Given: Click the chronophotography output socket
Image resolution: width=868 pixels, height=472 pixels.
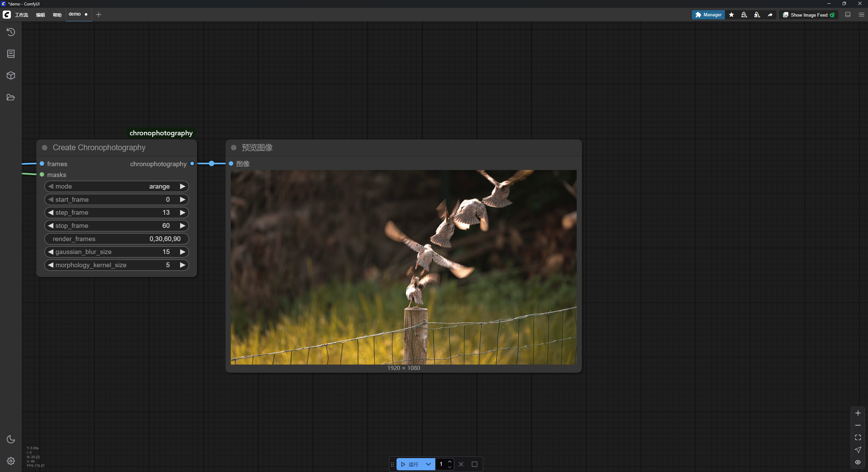Looking at the screenshot, I should click(192, 163).
